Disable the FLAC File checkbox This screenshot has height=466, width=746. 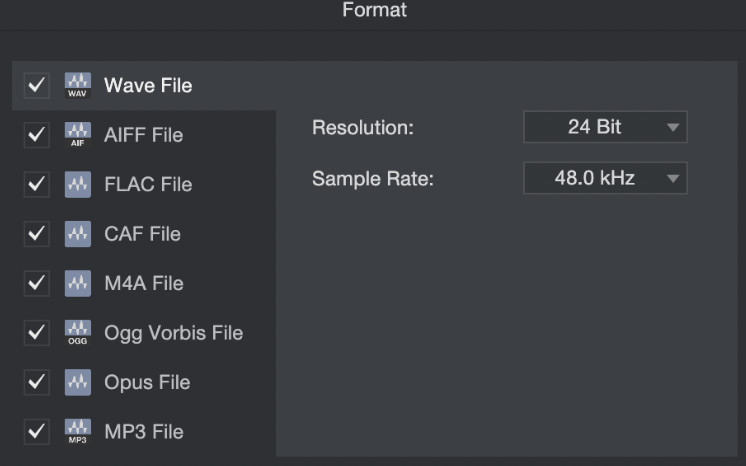[37, 185]
